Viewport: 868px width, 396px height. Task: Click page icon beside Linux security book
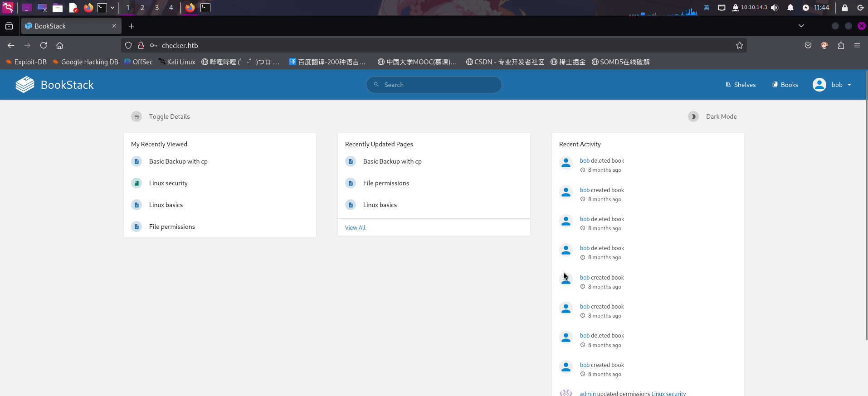(x=137, y=183)
